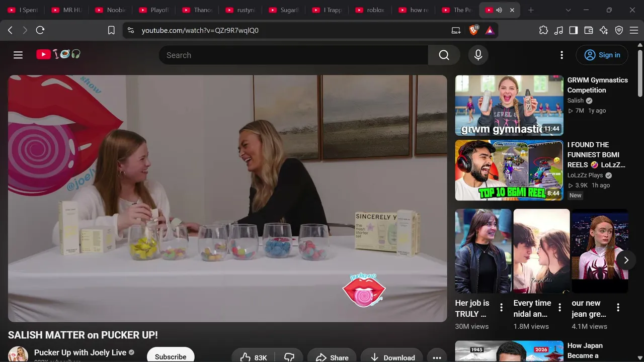
Task: Go forward in browser history
Action: pyautogui.click(x=25, y=30)
